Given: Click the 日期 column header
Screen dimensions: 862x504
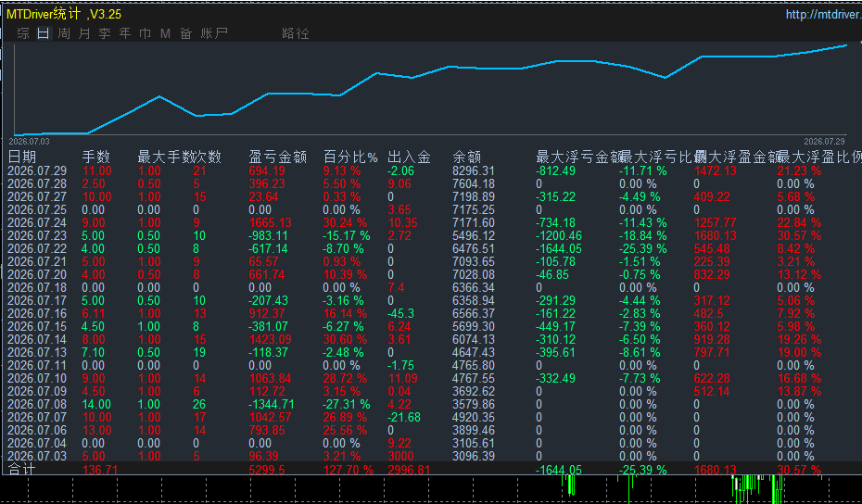Looking at the screenshot, I should [x=22, y=157].
